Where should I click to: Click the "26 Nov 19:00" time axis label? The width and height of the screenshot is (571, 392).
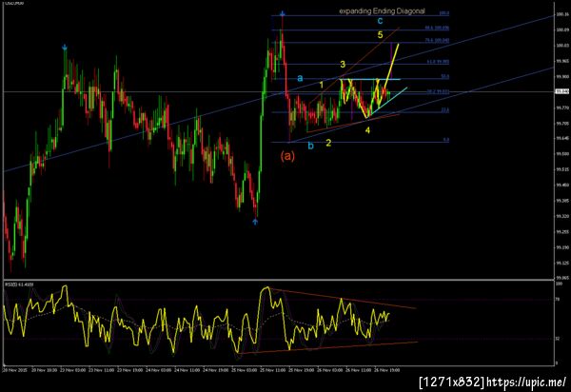click(388, 370)
